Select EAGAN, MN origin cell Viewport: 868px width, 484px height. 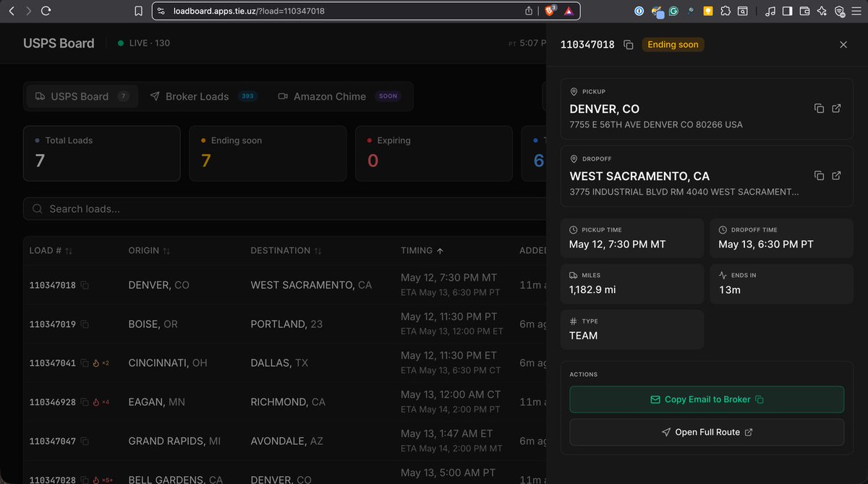[156, 402]
